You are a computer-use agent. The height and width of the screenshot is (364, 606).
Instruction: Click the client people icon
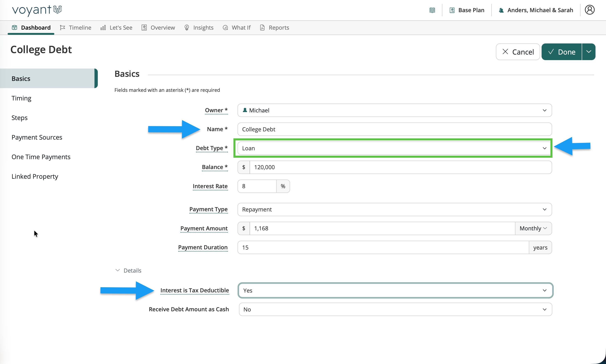501,10
